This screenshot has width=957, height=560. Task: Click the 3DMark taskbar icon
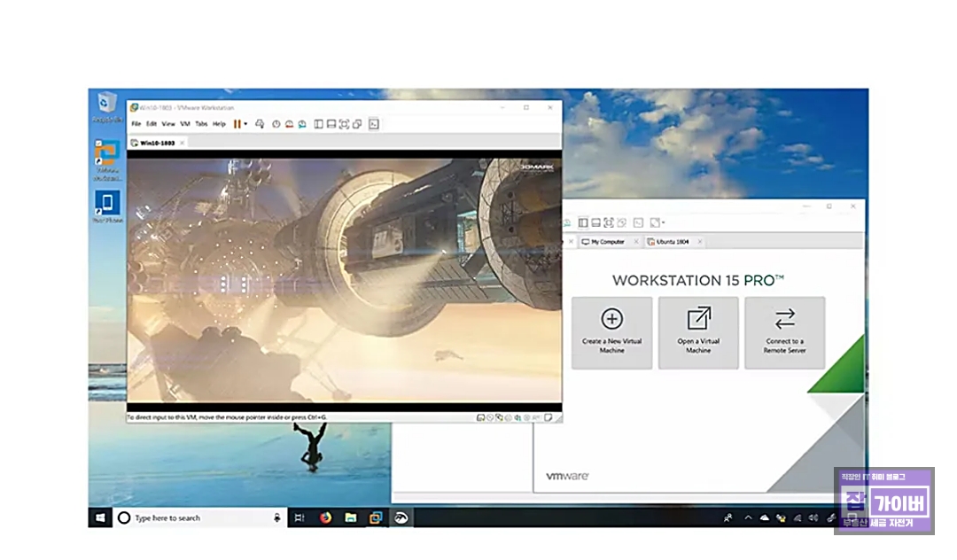pyautogui.click(x=401, y=517)
